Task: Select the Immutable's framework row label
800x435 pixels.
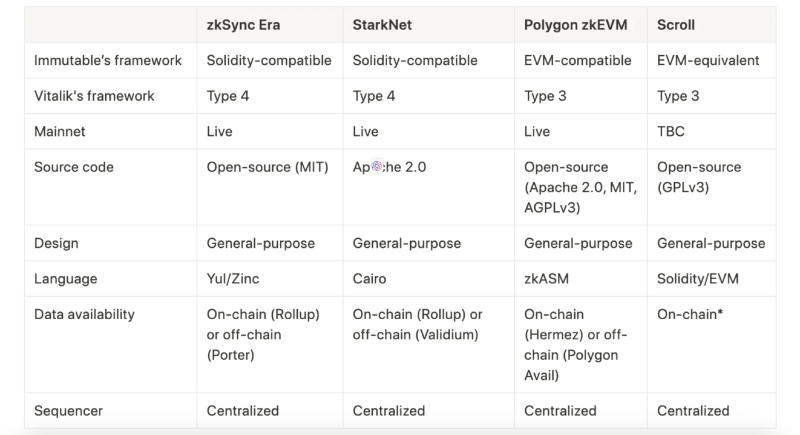Action: coord(108,60)
